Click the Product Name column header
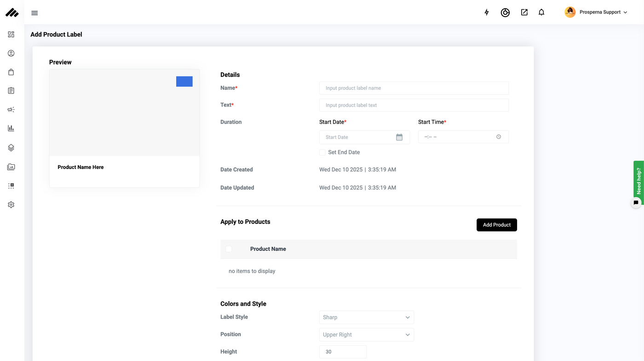644x361 pixels. (x=268, y=249)
